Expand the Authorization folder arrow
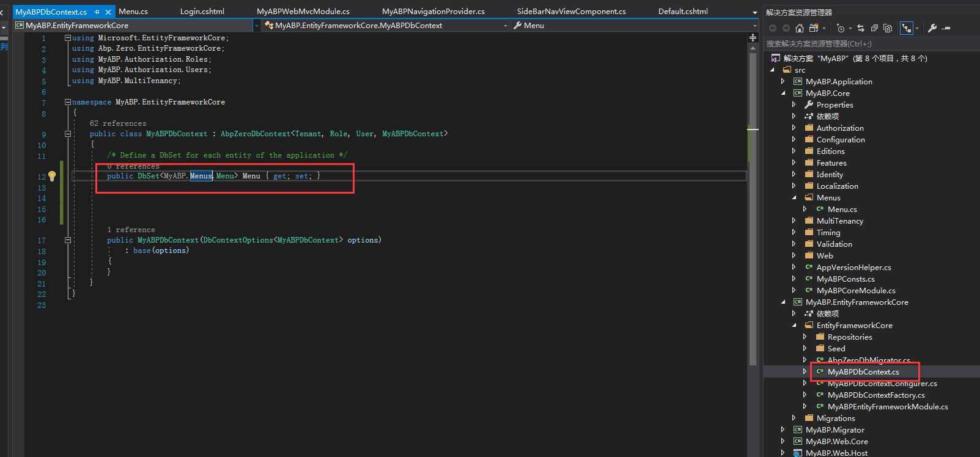This screenshot has width=980, height=457. (794, 128)
